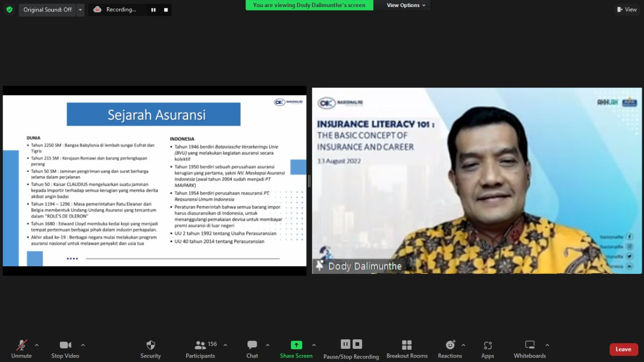Click the 'Tahun 215 SM : Kerajaan Romawi' bullet
The width and height of the screenshot is (644, 362).
[89, 161]
